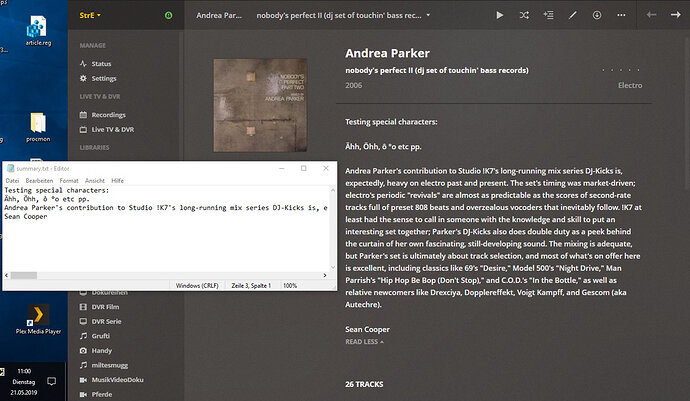This screenshot has height=401, width=690.
Task: Click the MusikVideoDoku video camera icon
Action: 83,380
